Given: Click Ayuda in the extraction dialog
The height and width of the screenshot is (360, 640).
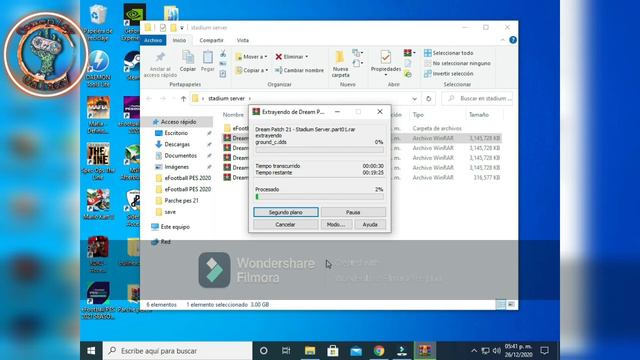Looking at the screenshot, I should click(370, 224).
